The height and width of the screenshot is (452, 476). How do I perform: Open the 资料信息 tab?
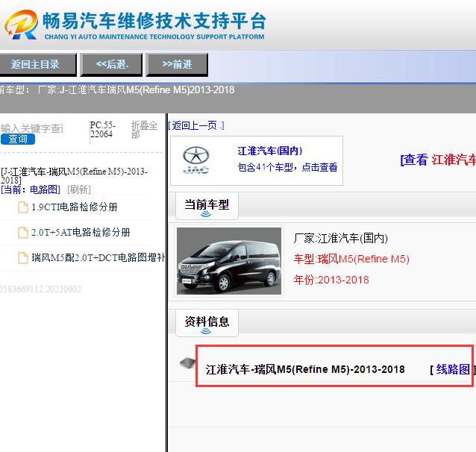click(207, 321)
